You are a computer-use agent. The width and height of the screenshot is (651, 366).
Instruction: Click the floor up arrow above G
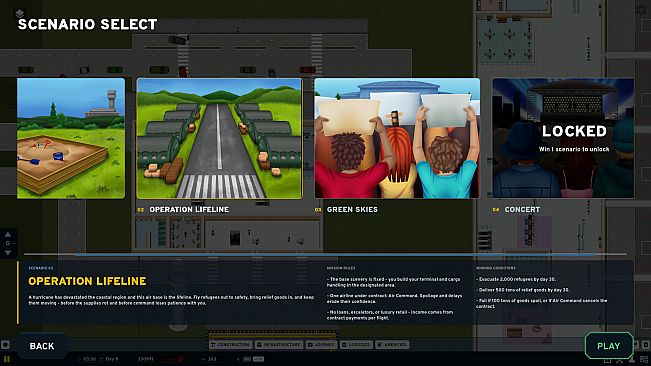click(8, 234)
